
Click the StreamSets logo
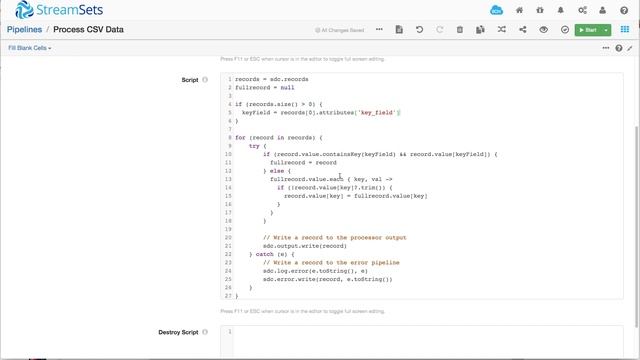pyautogui.click(x=59, y=9)
